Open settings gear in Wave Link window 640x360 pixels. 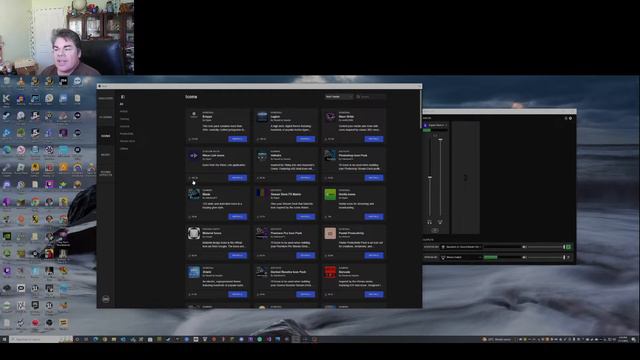pyautogui.click(x=571, y=118)
